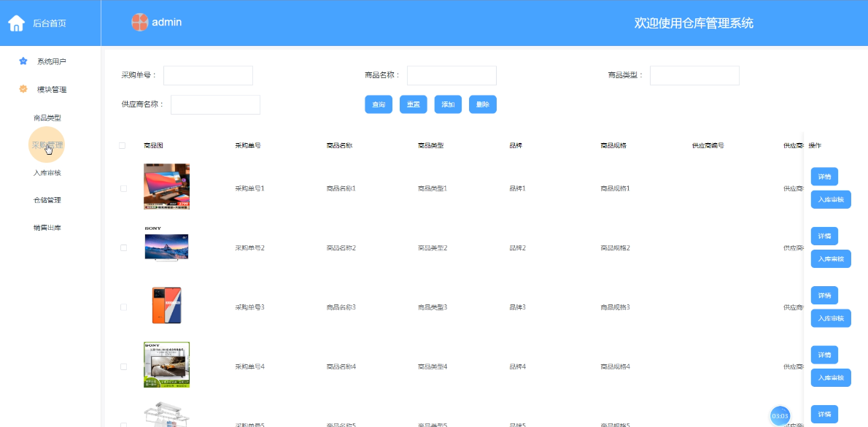Click 添加 to add a new record
This screenshot has height=427, width=868.
coord(448,104)
